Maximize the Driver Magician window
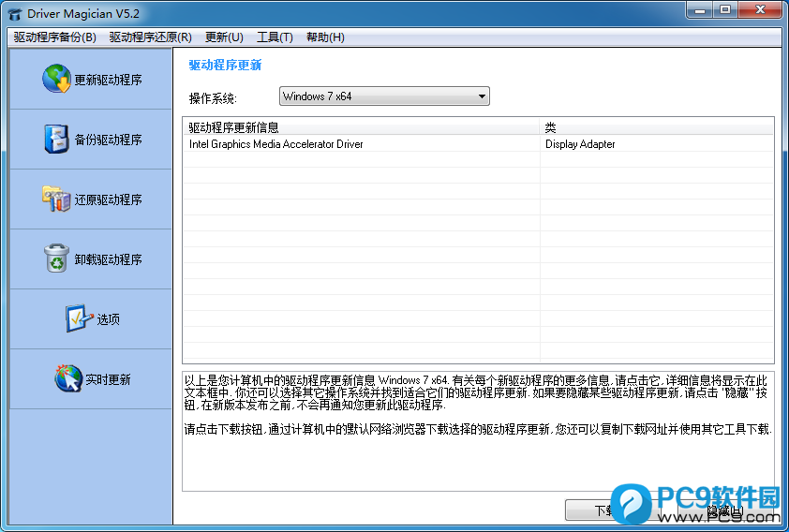 click(x=725, y=9)
